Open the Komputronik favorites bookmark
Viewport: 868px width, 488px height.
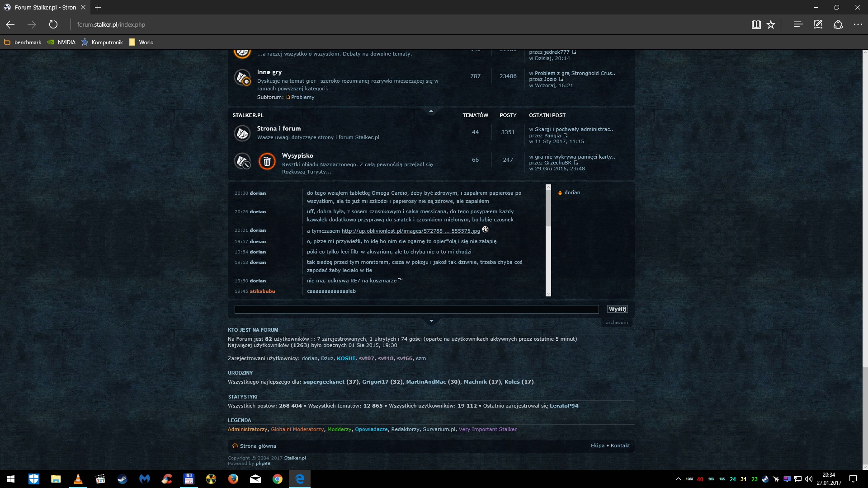click(x=102, y=42)
